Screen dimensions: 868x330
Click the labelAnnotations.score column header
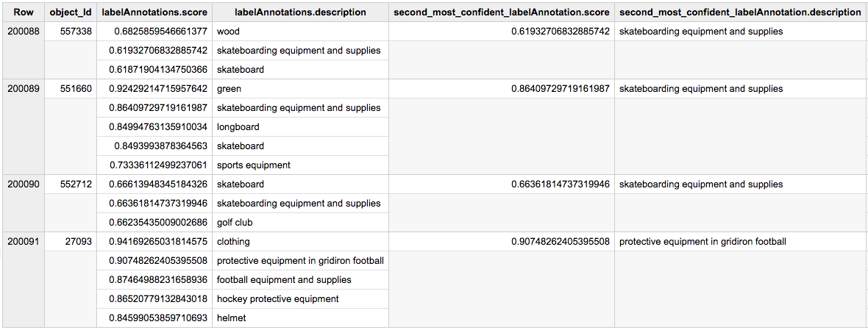click(154, 12)
